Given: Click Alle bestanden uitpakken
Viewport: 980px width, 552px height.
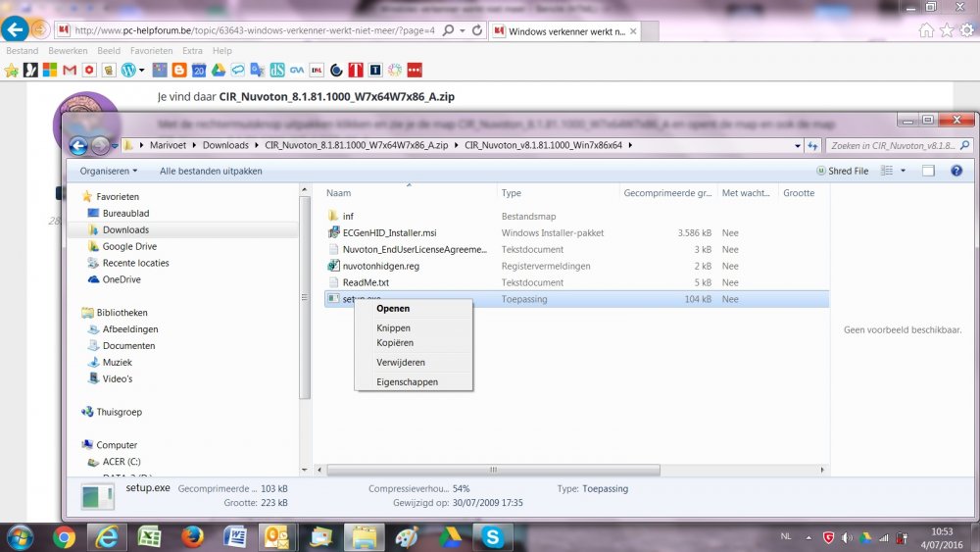Looking at the screenshot, I should point(211,171).
